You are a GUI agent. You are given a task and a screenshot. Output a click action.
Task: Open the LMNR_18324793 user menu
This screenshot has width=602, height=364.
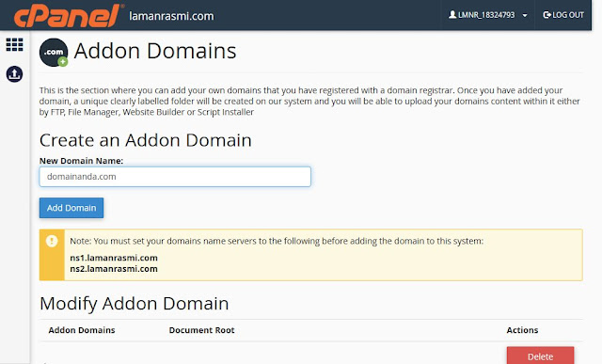[488, 15]
